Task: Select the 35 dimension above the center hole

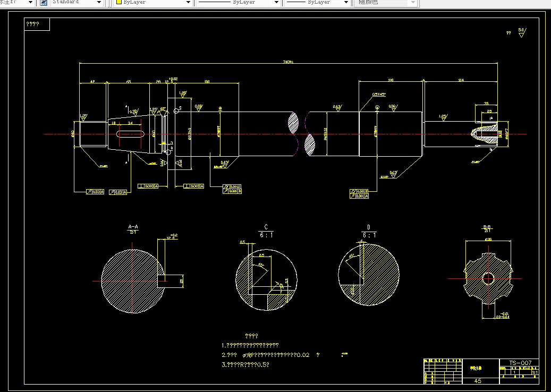Action: [x=486, y=103]
